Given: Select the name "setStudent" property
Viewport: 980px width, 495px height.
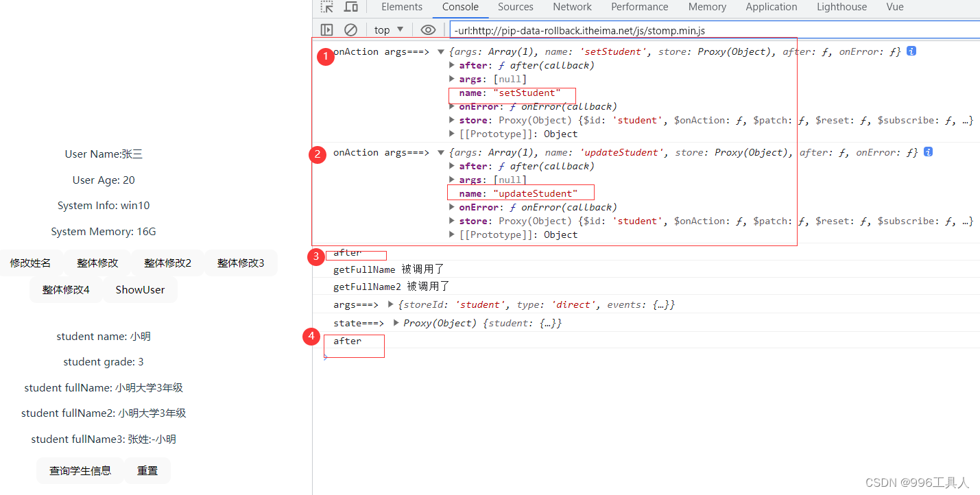Looking at the screenshot, I should pyautogui.click(x=510, y=93).
